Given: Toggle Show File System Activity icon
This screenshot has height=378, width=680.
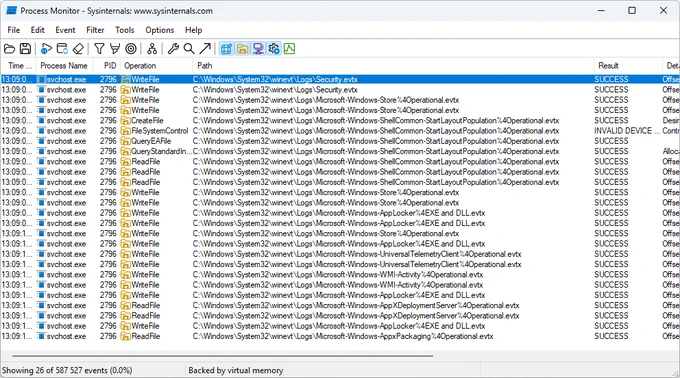Looking at the screenshot, I should (x=242, y=49).
